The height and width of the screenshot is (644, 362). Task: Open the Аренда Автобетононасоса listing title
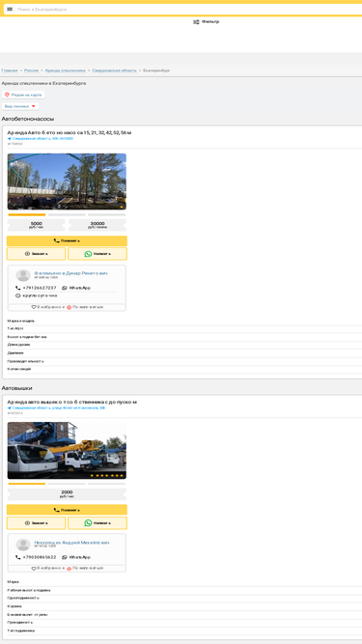coord(70,132)
